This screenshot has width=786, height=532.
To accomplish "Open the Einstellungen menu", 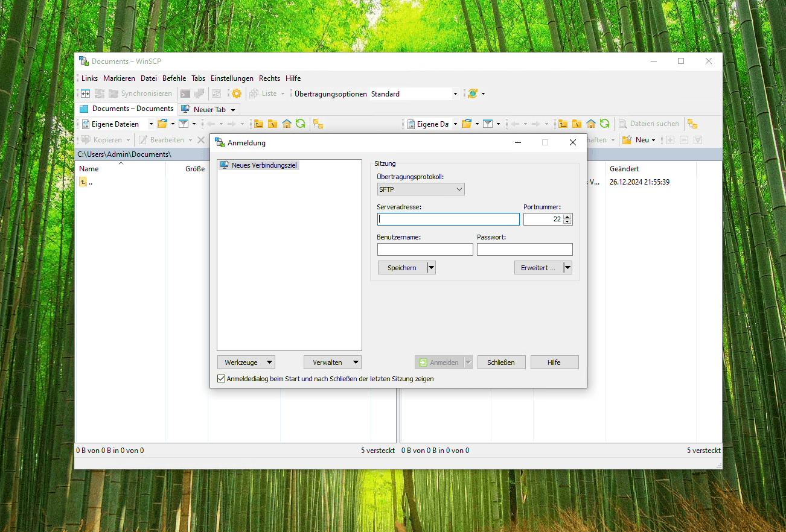I will point(232,78).
